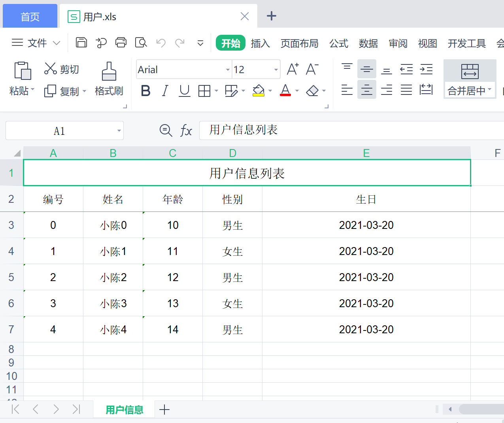Toggle underline formatting

184,91
